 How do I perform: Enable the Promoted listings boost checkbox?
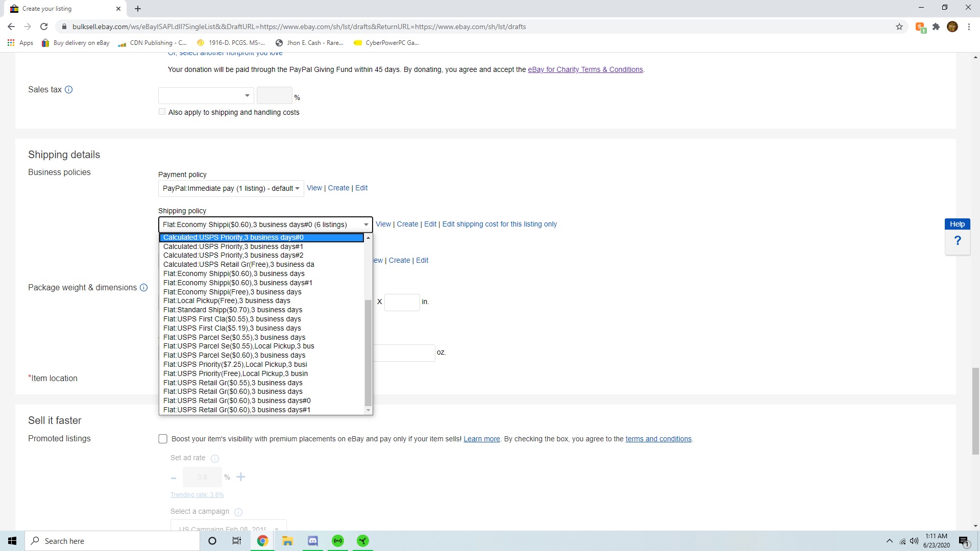coord(163,439)
